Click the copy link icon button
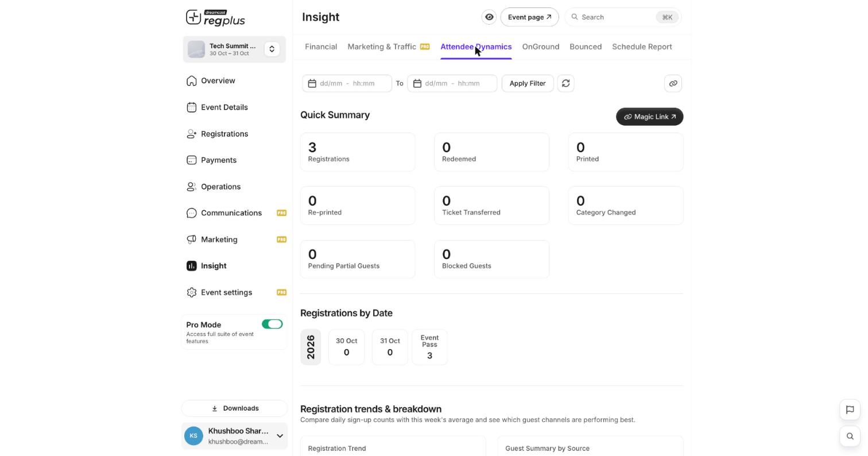This screenshot has width=868, height=456. point(673,83)
